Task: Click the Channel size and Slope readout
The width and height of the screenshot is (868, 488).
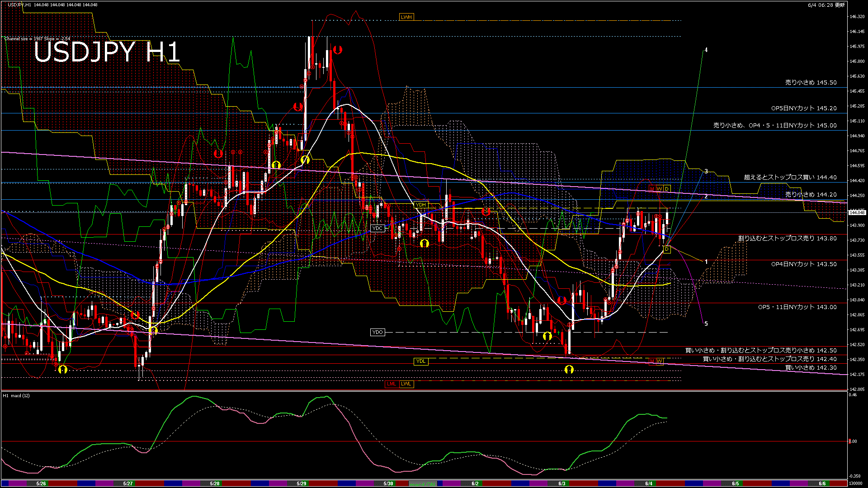Action: [37, 39]
